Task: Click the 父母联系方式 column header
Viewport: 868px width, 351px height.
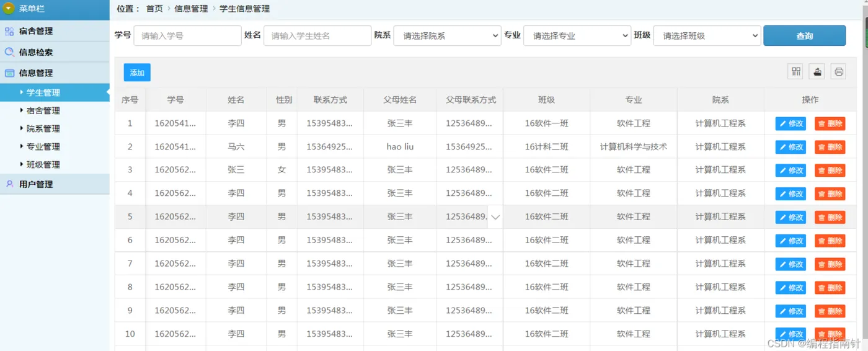Action: (470, 100)
